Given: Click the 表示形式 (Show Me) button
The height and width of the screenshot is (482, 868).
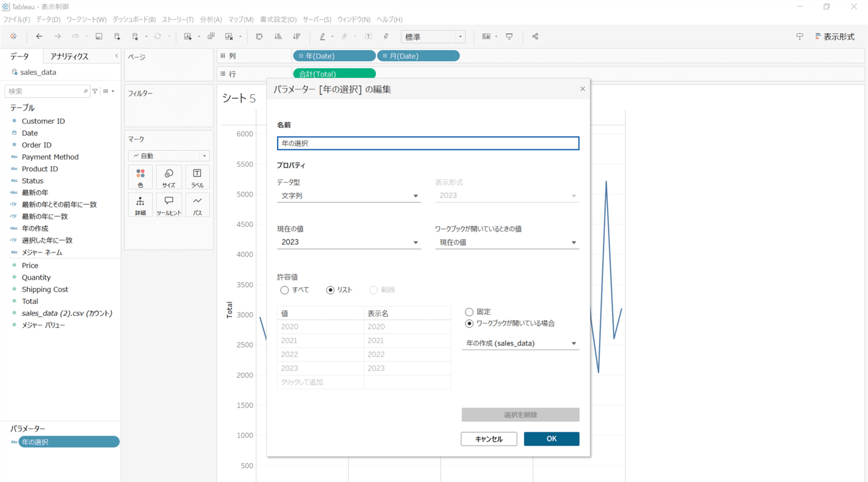Looking at the screenshot, I should (835, 37).
